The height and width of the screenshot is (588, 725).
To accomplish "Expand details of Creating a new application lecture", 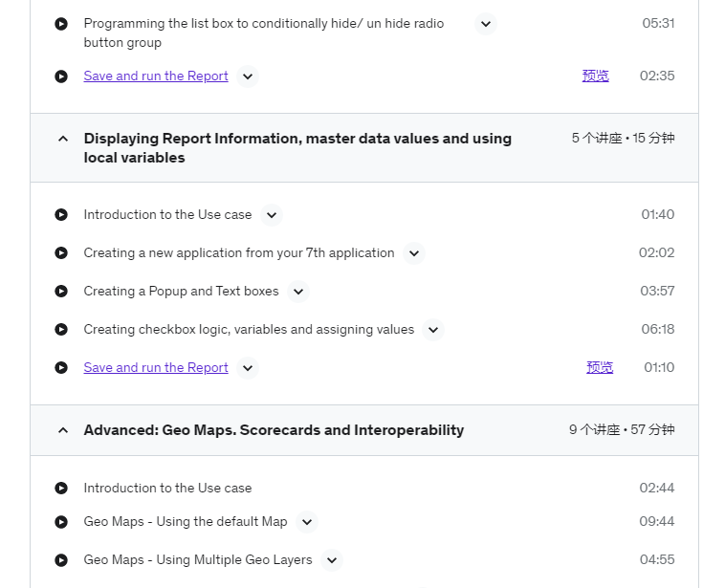I will 414,253.
